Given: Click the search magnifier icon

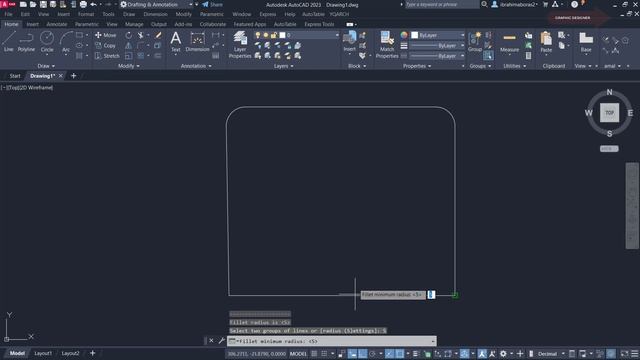Looking at the screenshot, I should point(484,4).
